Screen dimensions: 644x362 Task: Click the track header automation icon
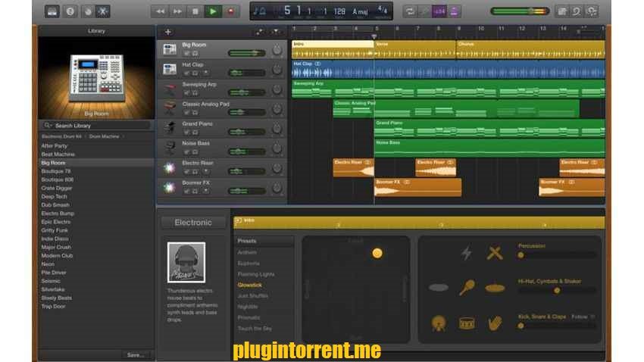click(x=260, y=32)
